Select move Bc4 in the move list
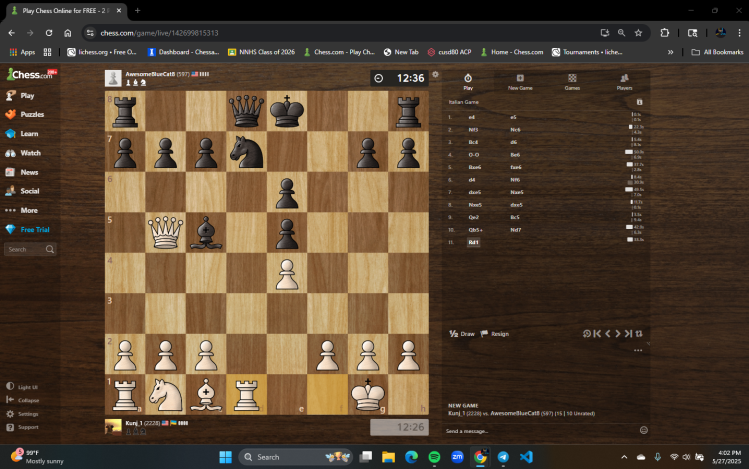 point(473,142)
